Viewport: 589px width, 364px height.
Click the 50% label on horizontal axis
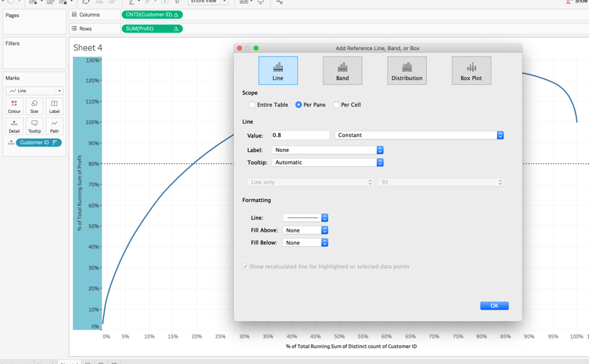[x=339, y=337]
